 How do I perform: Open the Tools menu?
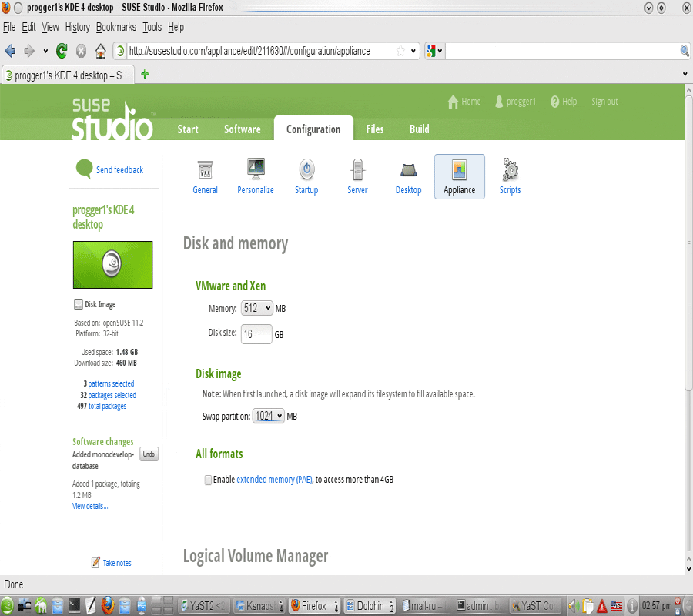coord(152,28)
